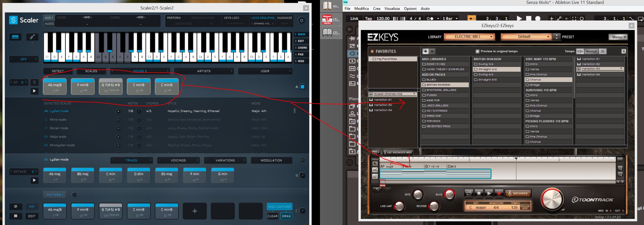Toggle Ableton's follow playback arrow button

coord(472,19)
